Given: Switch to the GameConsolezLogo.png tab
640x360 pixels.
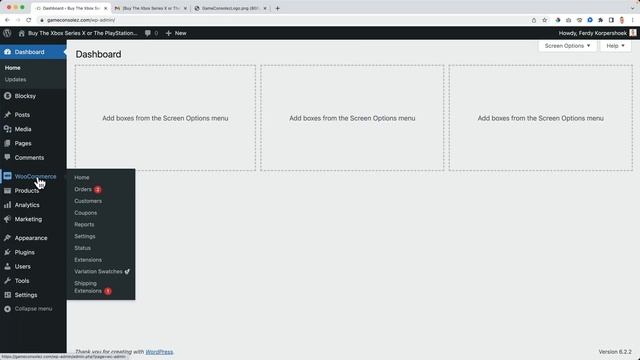Looking at the screenshot, I should pyautogui.click(x=230, y=8).
